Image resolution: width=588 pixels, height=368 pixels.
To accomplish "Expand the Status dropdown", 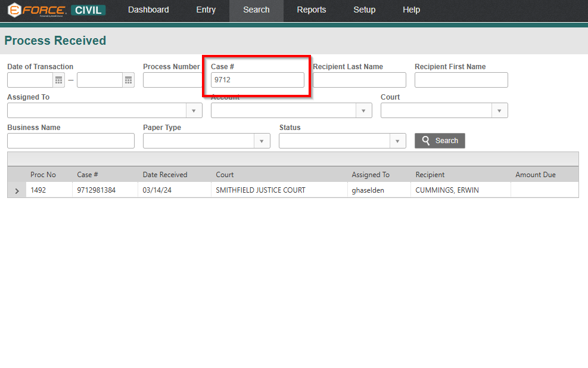I will [x=397, y=141].
